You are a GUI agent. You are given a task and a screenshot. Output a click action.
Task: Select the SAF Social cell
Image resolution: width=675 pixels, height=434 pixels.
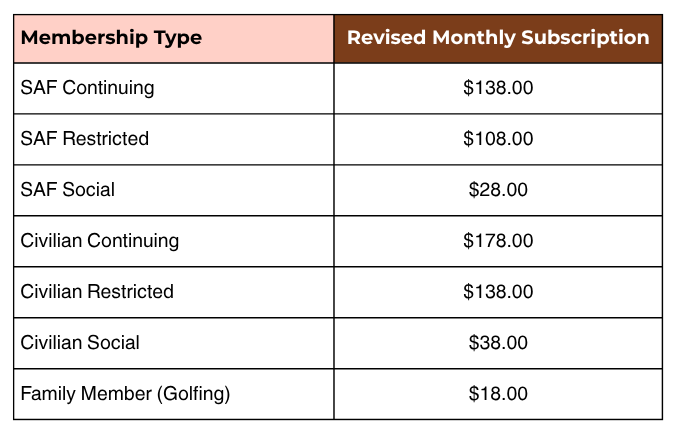tap(173, 190)
